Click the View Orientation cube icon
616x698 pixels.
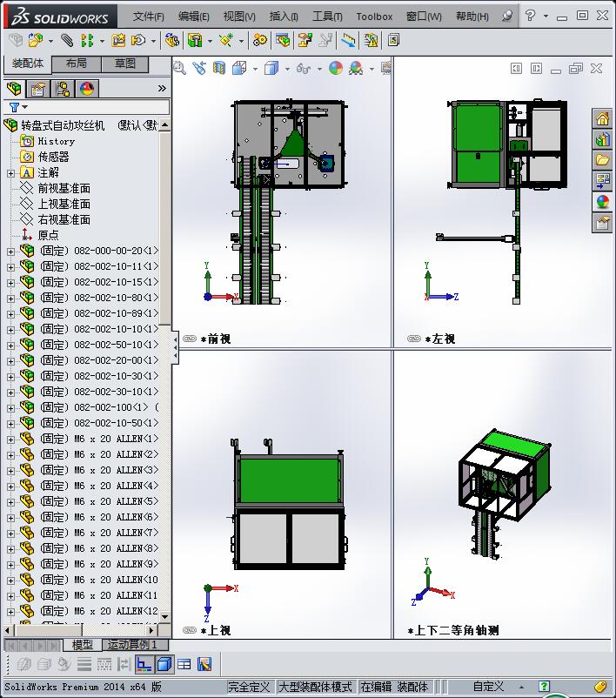point(239,68)
